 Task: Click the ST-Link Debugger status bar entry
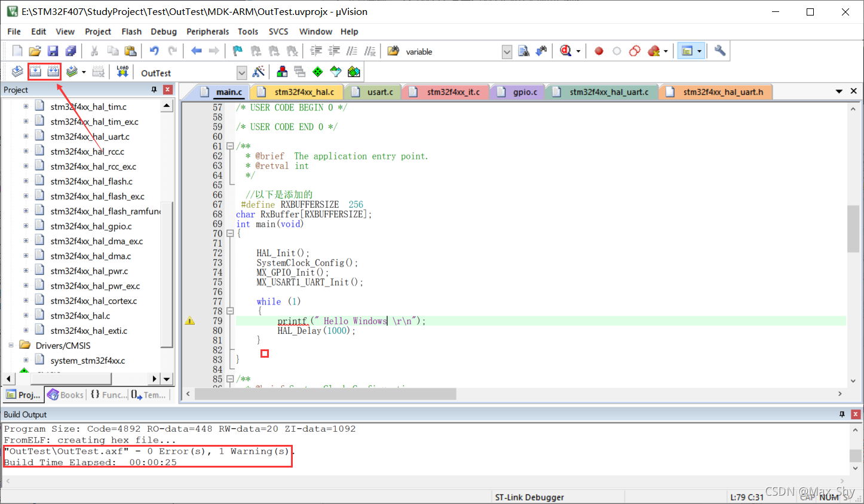(x=529, y=497)
